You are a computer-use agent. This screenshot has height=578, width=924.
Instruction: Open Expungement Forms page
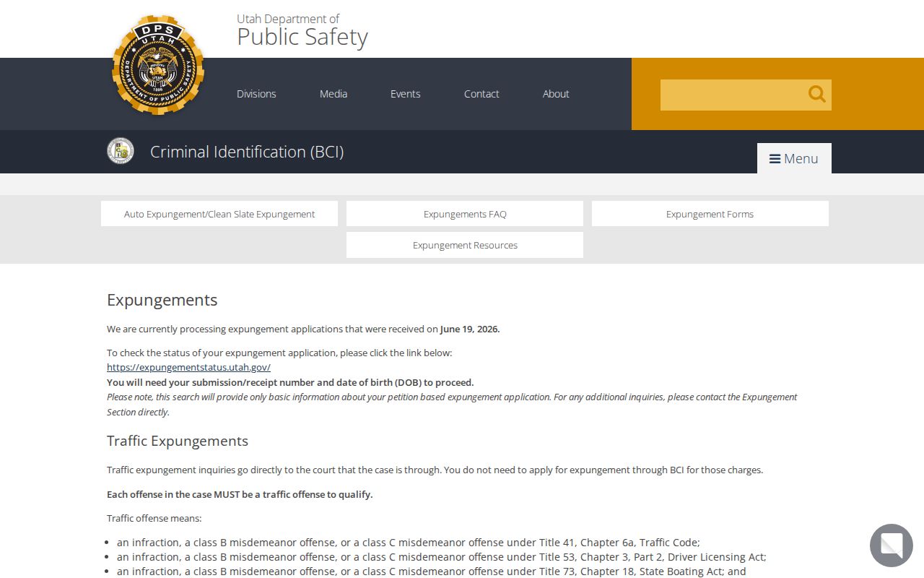(x=710, y=214)
